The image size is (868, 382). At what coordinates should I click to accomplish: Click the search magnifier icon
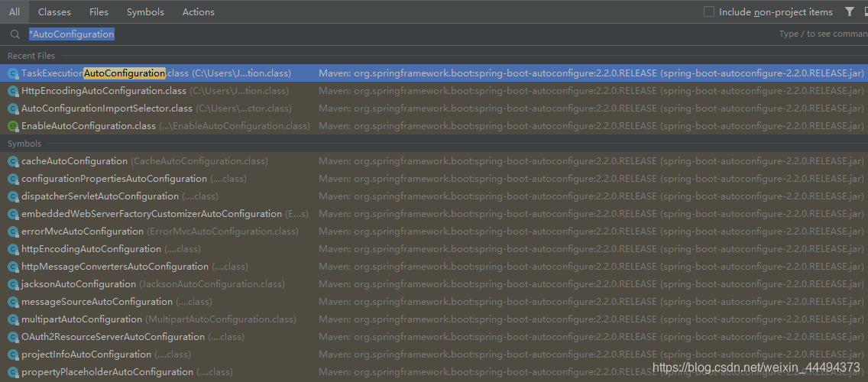(15, 34)
